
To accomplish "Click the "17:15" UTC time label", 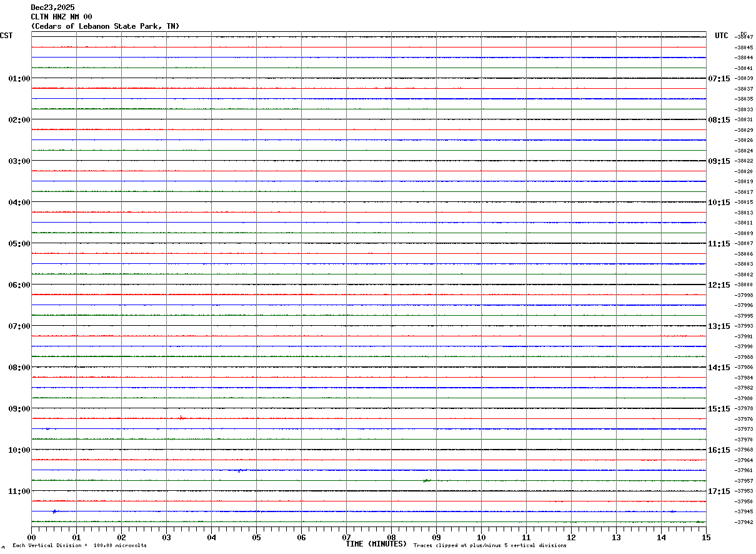I will point(719,491).
